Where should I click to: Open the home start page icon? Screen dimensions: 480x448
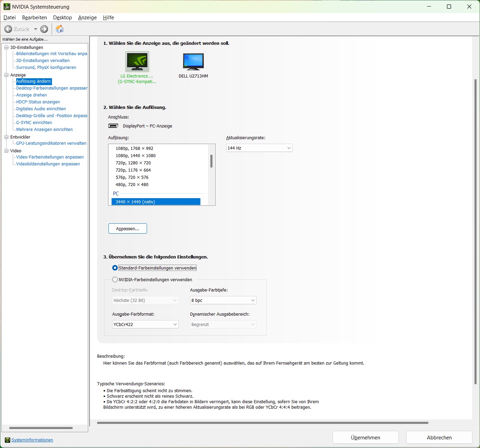(x=60, y=29)
